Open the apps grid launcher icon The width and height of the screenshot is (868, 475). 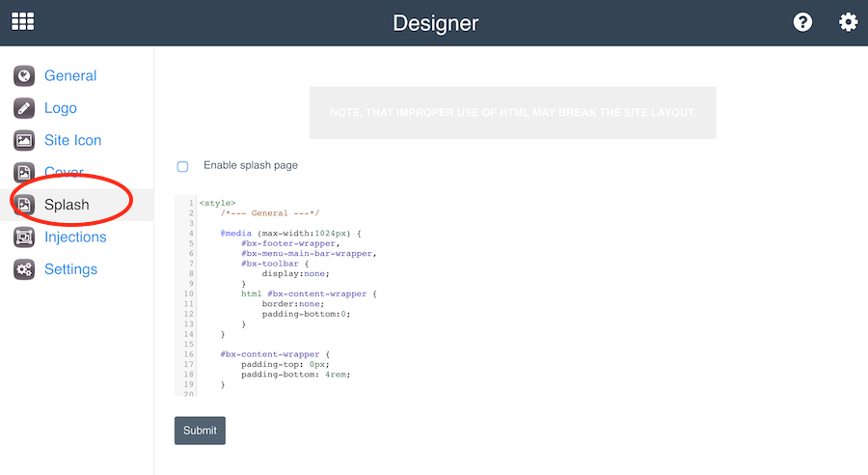click(x=22, y=22)
